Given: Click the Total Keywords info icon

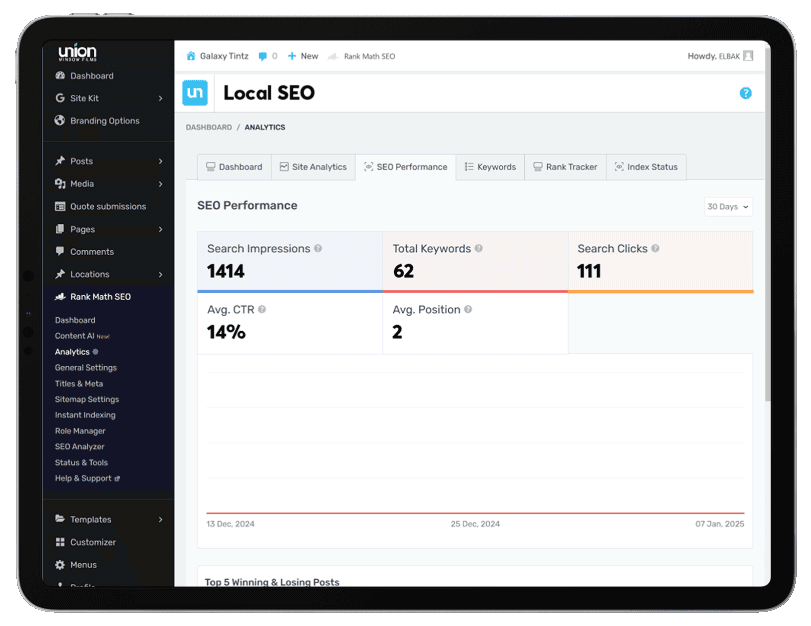Looking at the screenshot, I should (x=479, y=248).
